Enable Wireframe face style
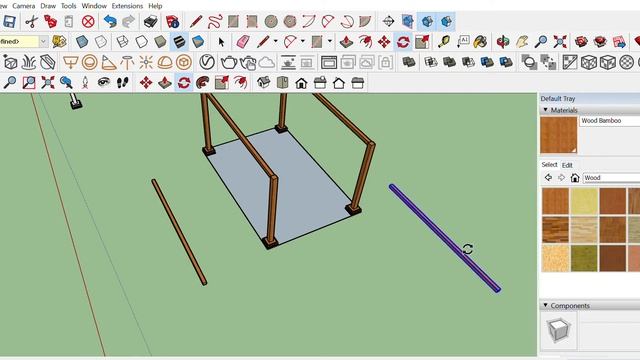This screenshot has width=640, height=360. 122,42
